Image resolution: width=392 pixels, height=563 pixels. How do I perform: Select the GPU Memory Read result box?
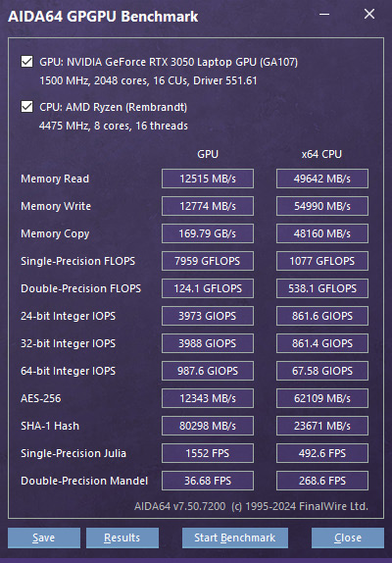pos(208,179)
